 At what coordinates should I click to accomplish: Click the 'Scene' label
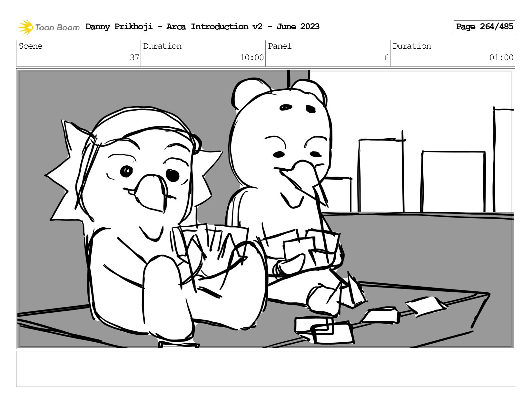click(30, 46)
